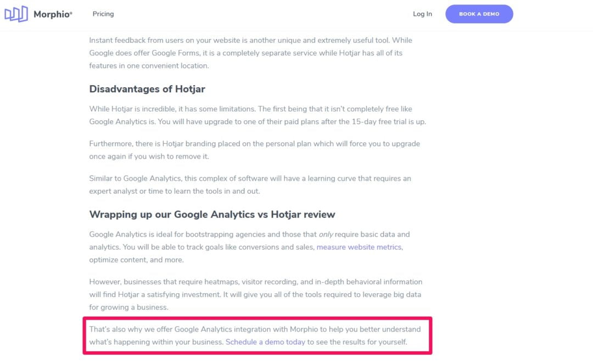This screenshot has width=593, height=364.
Task: Select the Morphio brand wordmark in the header
Action: coord(53,14)
